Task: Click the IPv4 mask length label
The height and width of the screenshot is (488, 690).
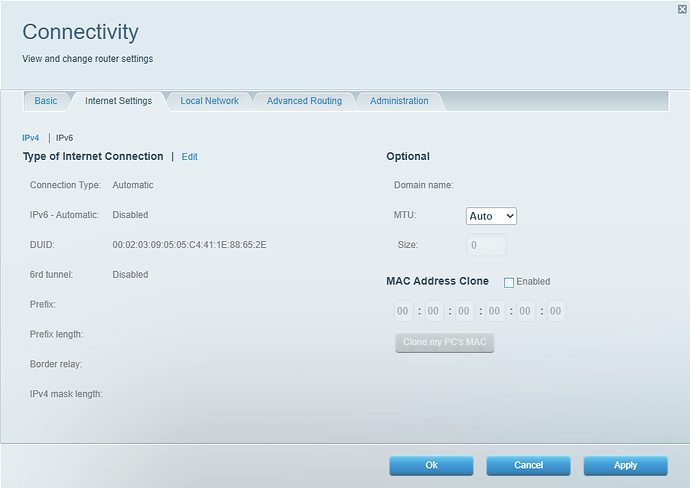Action: [x=66, y=394]
